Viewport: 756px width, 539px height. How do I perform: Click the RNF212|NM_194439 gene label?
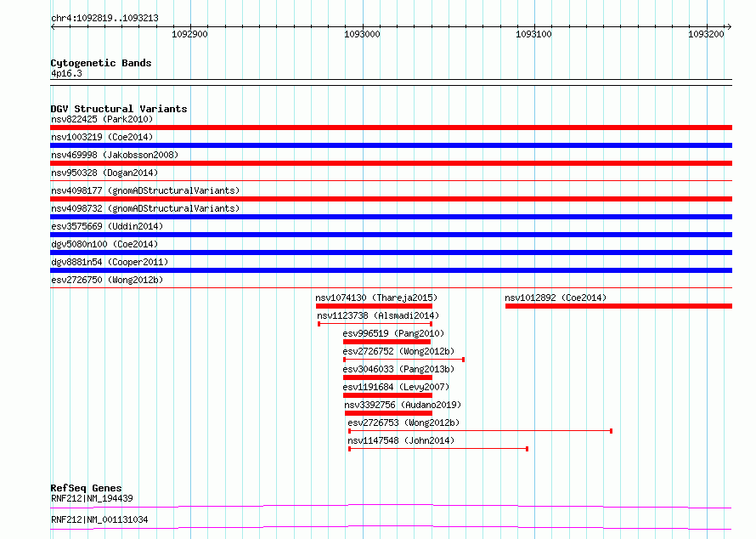92,498
